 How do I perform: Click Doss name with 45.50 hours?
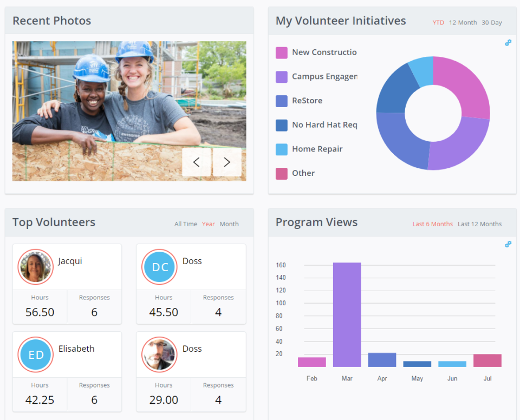[192, 261]
